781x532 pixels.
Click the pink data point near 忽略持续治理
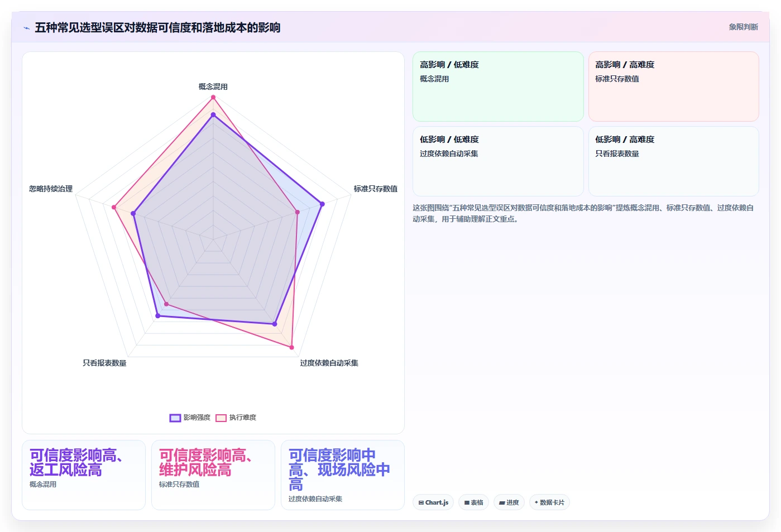114,207
